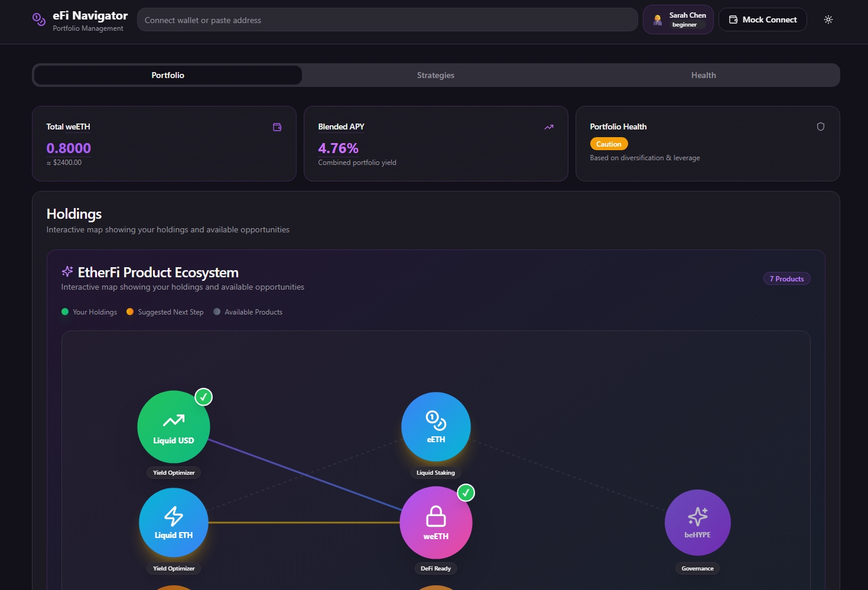Click the green Your Holdings legend dot

(65, 312)
